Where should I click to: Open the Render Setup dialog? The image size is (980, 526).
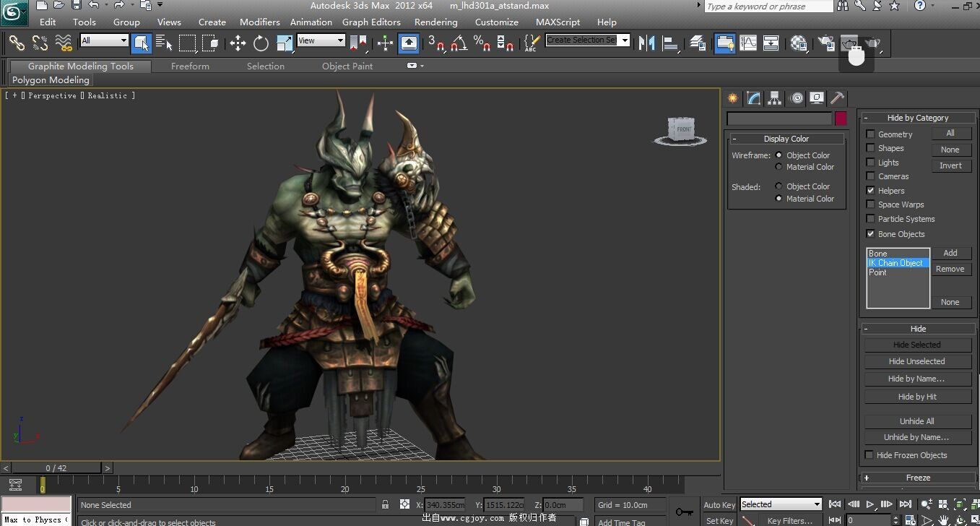tap(826, 43)
